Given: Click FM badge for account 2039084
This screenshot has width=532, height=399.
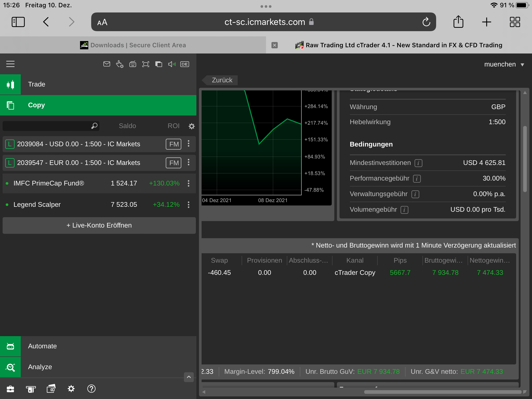Looking at the screenshot, I should click(174, 144).
